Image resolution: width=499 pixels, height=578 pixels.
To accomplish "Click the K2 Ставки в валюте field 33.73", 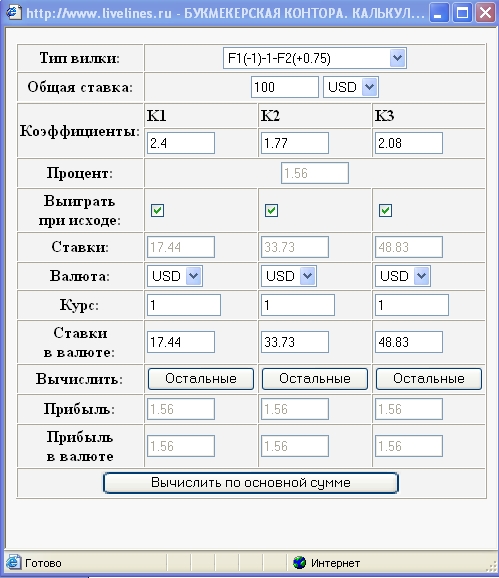I will pos(295,342).
